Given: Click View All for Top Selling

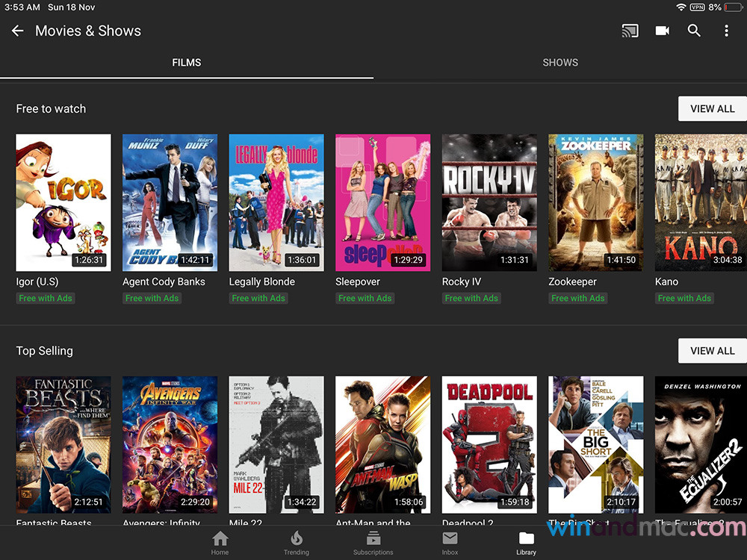Looking at the screenshot, I should pyautogui.click(x=712, y=351).
